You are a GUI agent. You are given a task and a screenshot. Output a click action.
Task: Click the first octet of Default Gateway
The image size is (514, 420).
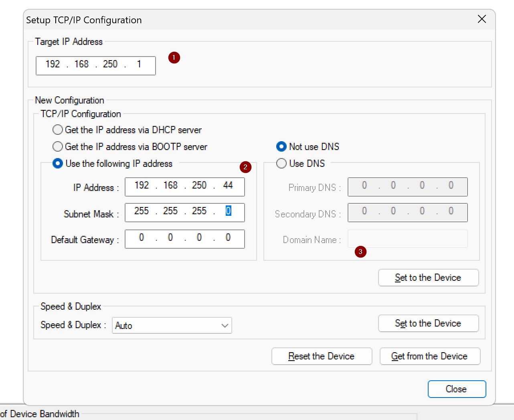coord(142,238)
